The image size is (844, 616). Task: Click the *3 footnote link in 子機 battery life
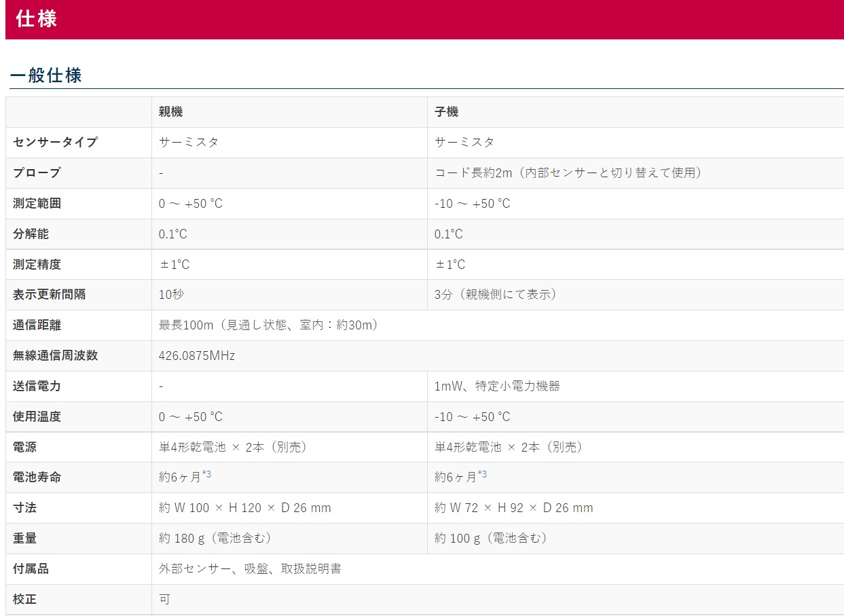482,474
